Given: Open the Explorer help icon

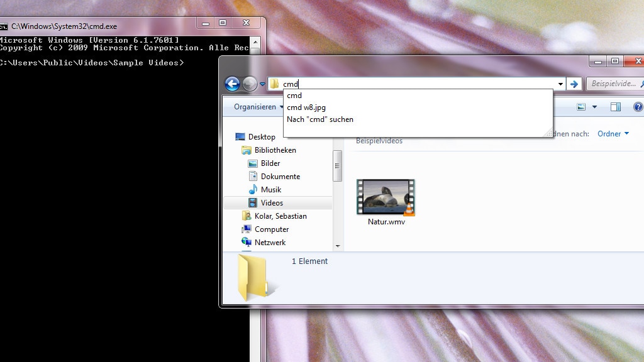Looking at the screenshot, I should [x=638, y=107].
